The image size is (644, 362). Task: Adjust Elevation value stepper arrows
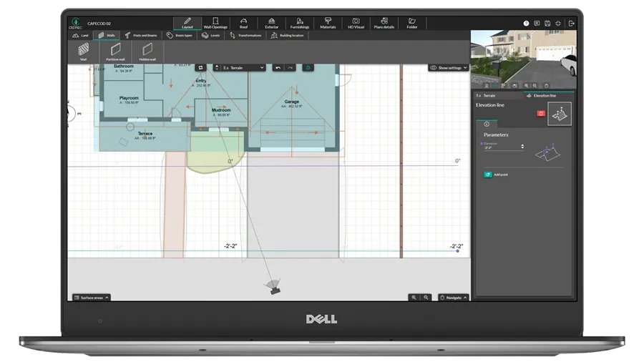point(522,147)
